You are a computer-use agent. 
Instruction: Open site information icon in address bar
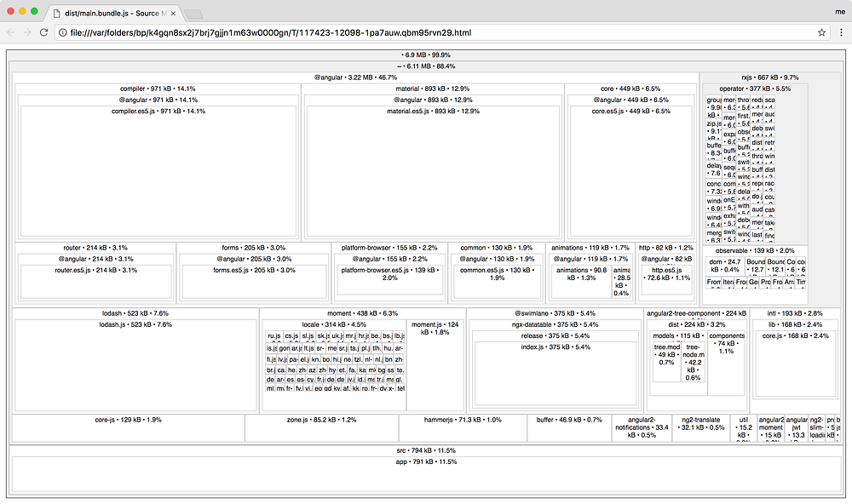pos(62,32)
